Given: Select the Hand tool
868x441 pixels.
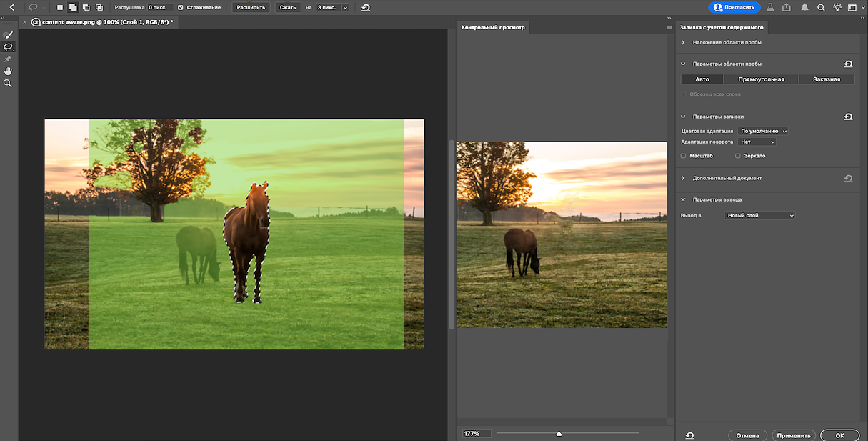Looking at the screenshot, I should pyautogui.click(x=8, y=71).
